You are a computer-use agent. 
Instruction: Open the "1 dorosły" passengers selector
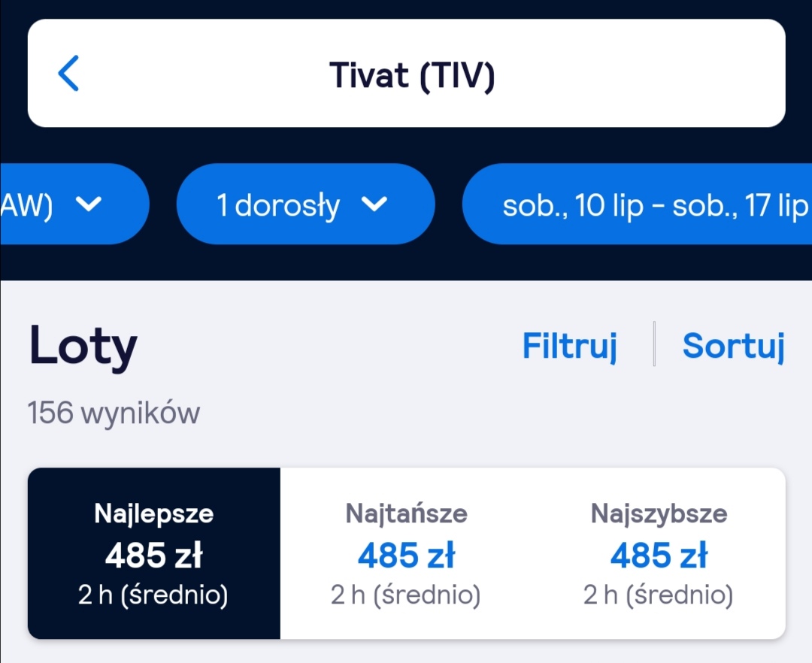point(305,204)
